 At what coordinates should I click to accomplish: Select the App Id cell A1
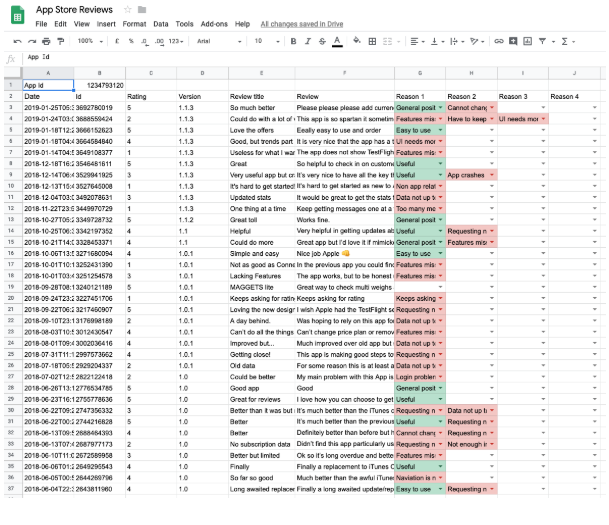point(48,85)
